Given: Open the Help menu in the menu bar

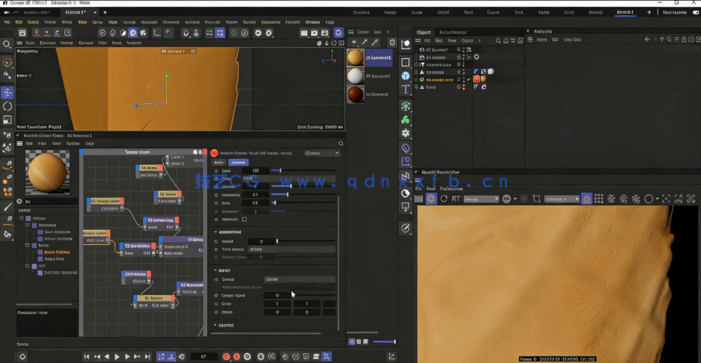Looking at the screenshot, I should [x=330, y=22].
